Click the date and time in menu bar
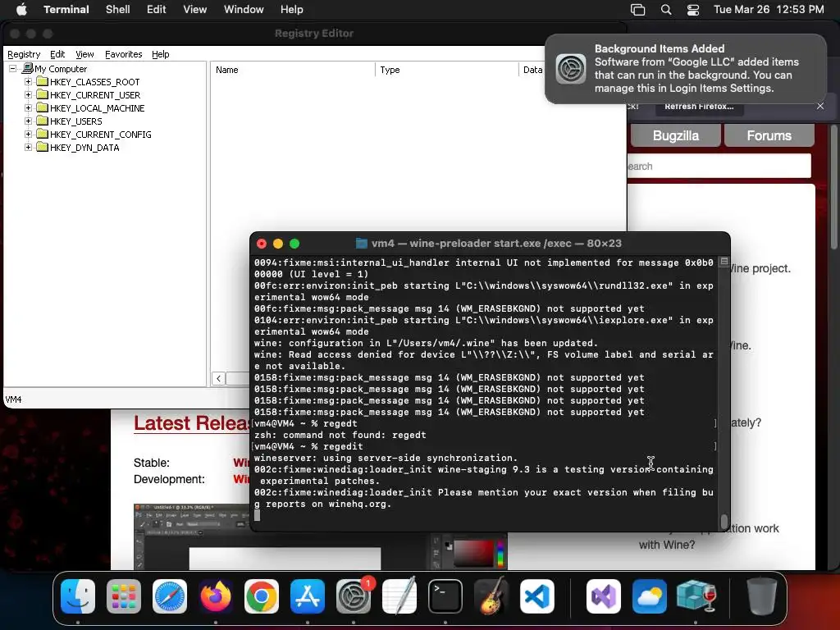Image resolution: width=840 pixels, height=630 pixels. (x=769, y=10)
